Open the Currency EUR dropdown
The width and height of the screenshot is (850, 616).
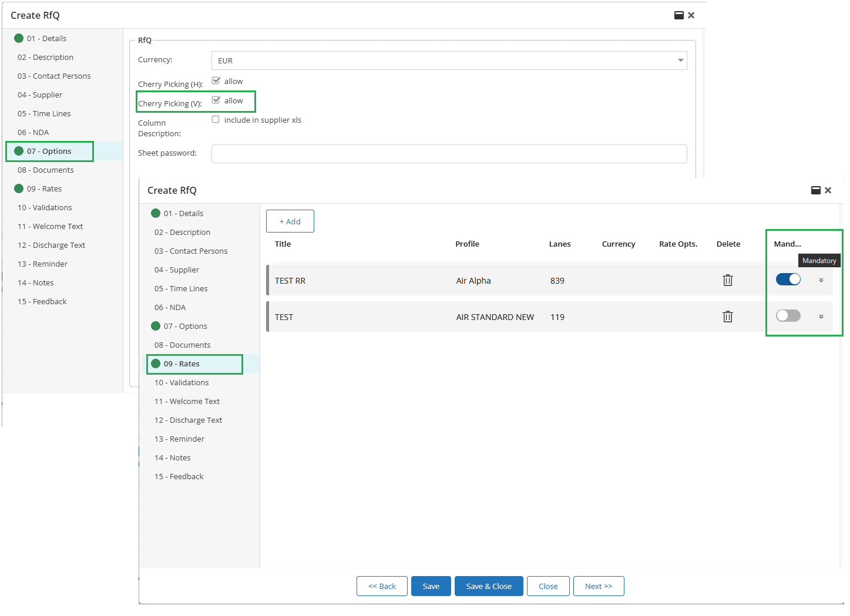[449, 60]
